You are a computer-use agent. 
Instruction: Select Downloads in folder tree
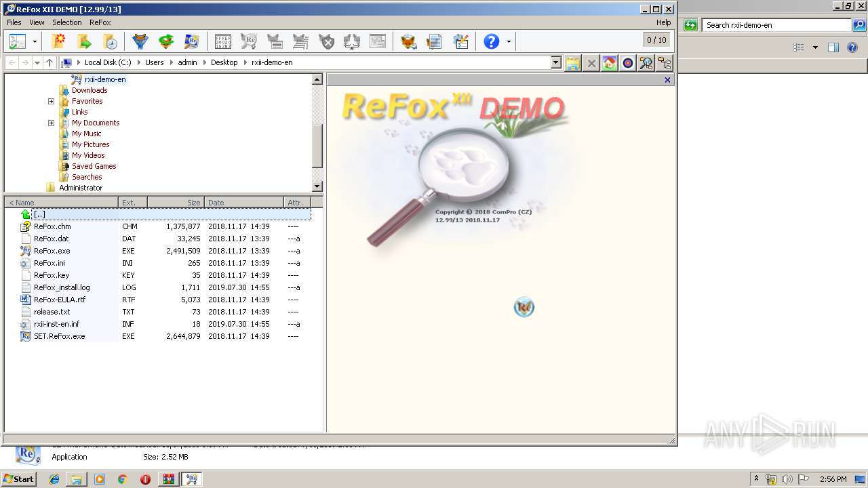90,90
